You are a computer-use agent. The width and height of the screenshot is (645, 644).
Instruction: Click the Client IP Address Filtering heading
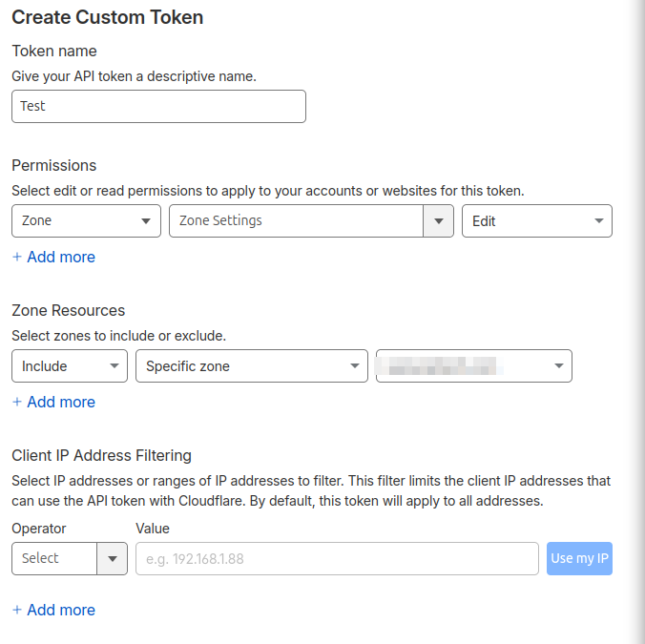point(101,456)
